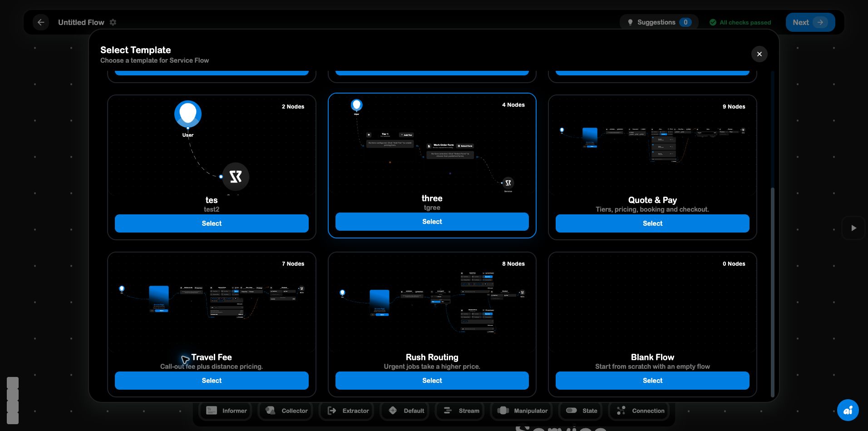Click the Quote & Pay preview thumbnail
Image resolution: width=868 pixels, height=431 pixels.
(652, 146)
